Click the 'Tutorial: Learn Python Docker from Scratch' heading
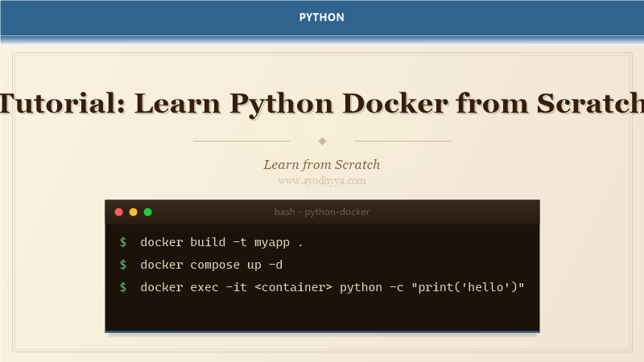Viewport: 644px width, 362px height. [x=322, y=103]
